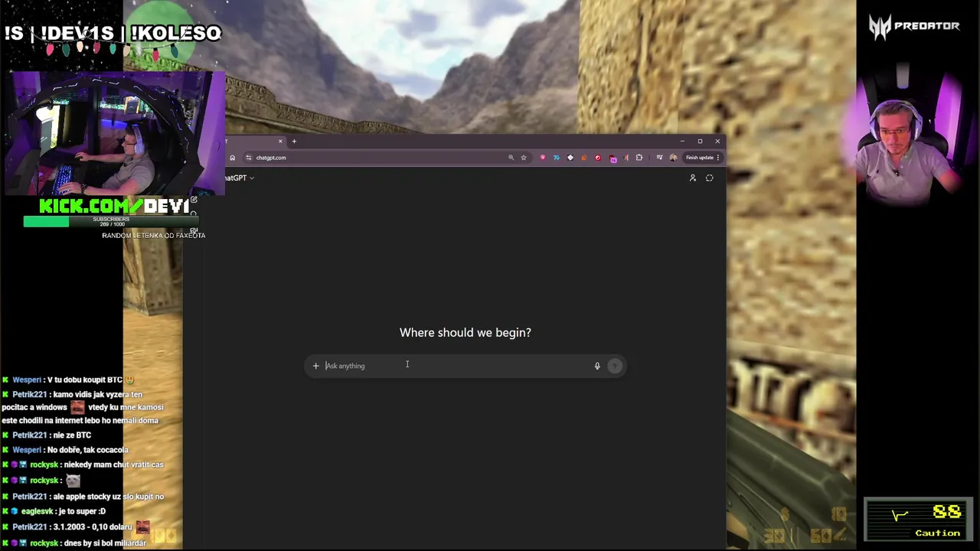Click the plus attach button in prompt box
Image resolution: width=980 pixels, height=551 pixels.
(x=315, y=366)
